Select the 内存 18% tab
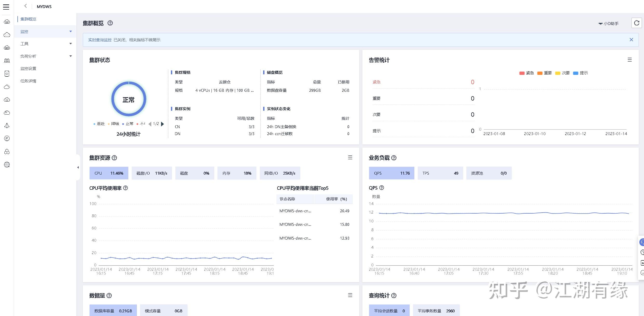 (x=237, y=173)
